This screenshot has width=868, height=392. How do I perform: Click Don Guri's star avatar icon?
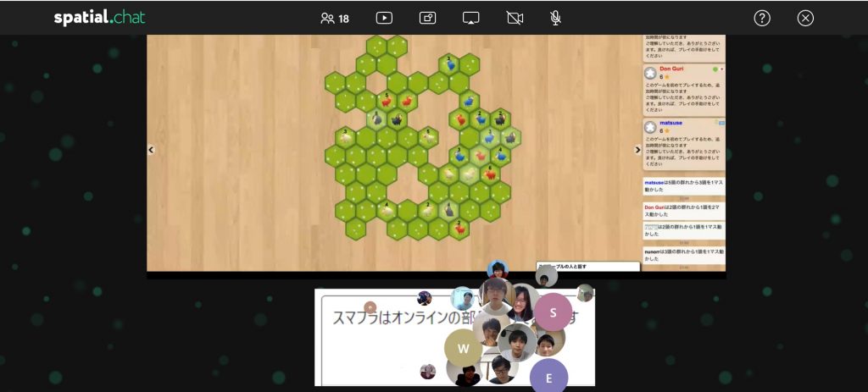tap(650, 74)
